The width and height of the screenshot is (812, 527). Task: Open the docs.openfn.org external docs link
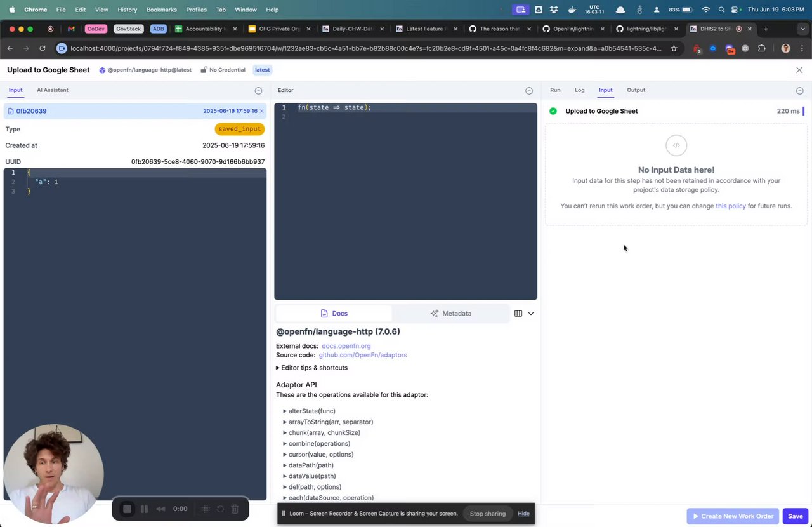[x=346, y=346]
